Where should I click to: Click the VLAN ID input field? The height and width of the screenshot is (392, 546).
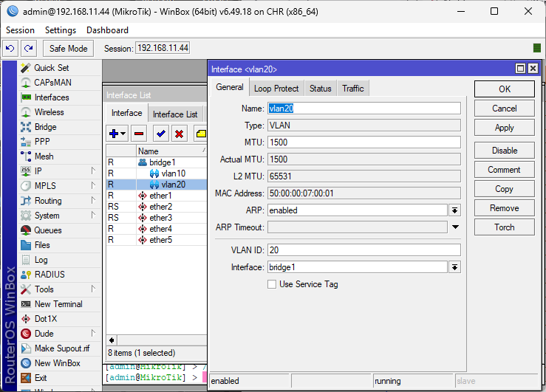(x=363, y=250)
